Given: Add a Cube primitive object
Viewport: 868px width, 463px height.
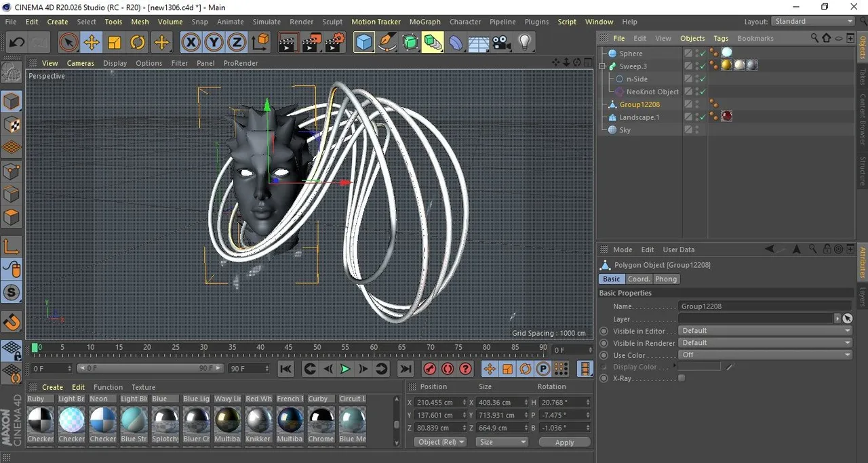Looking at the screenshot, I should pyautogui.click(x=364, y=43).
